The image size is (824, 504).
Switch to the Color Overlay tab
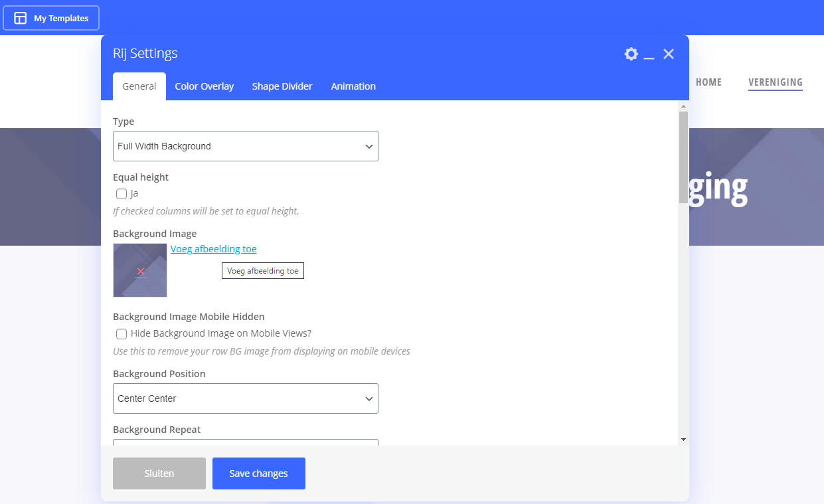tap(204, 86)
